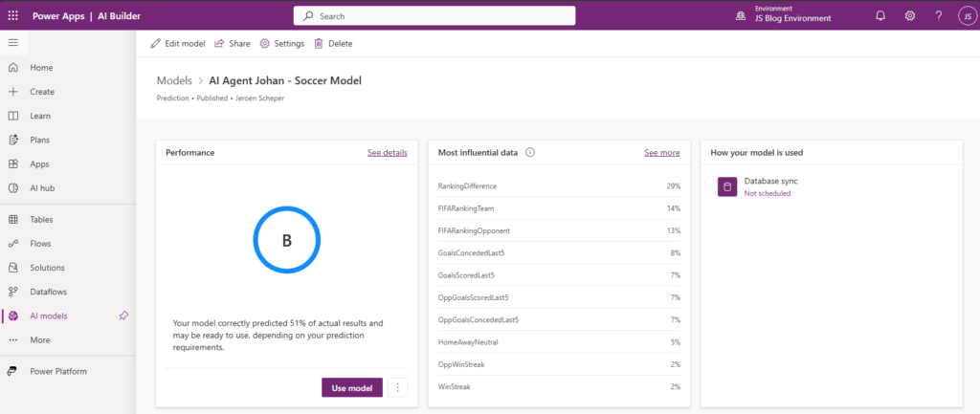The height and width of the screenshot is (414, 980).
Task: Click the Models breadcrumb link
Action: 174,80
